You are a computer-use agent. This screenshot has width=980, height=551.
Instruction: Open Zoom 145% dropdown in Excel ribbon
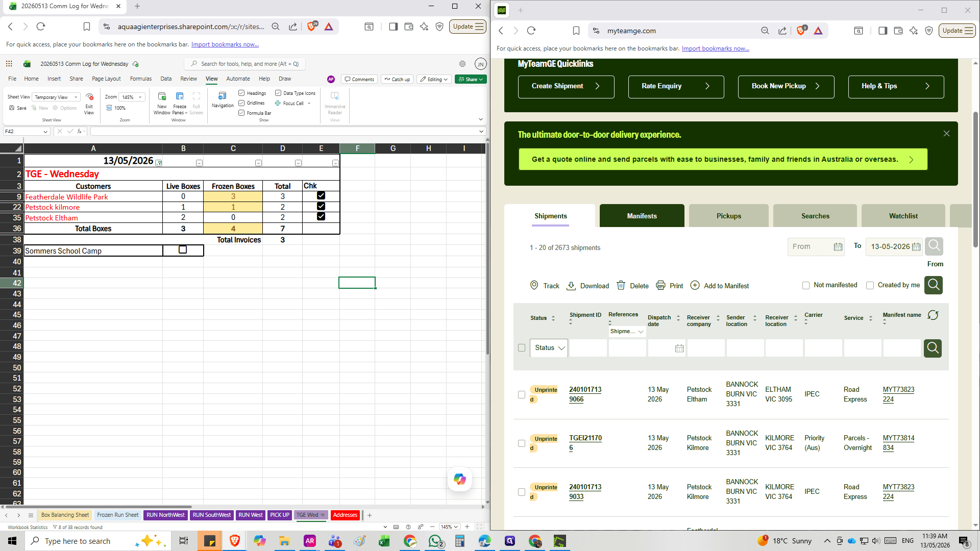132,97
